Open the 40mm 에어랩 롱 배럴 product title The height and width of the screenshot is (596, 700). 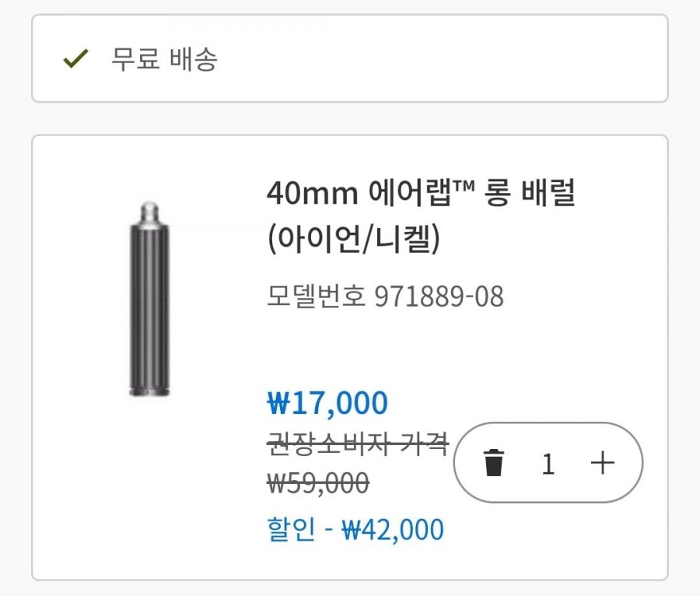coord(420,195)
